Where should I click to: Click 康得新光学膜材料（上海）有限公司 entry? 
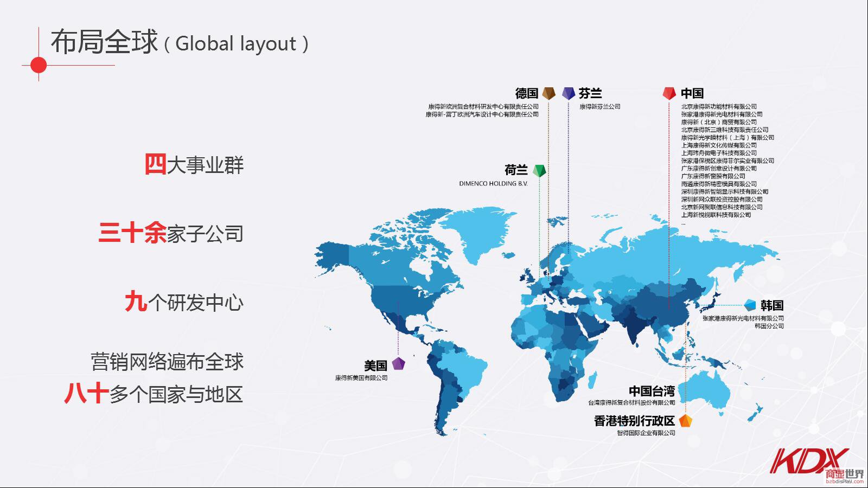pos(727,138)
